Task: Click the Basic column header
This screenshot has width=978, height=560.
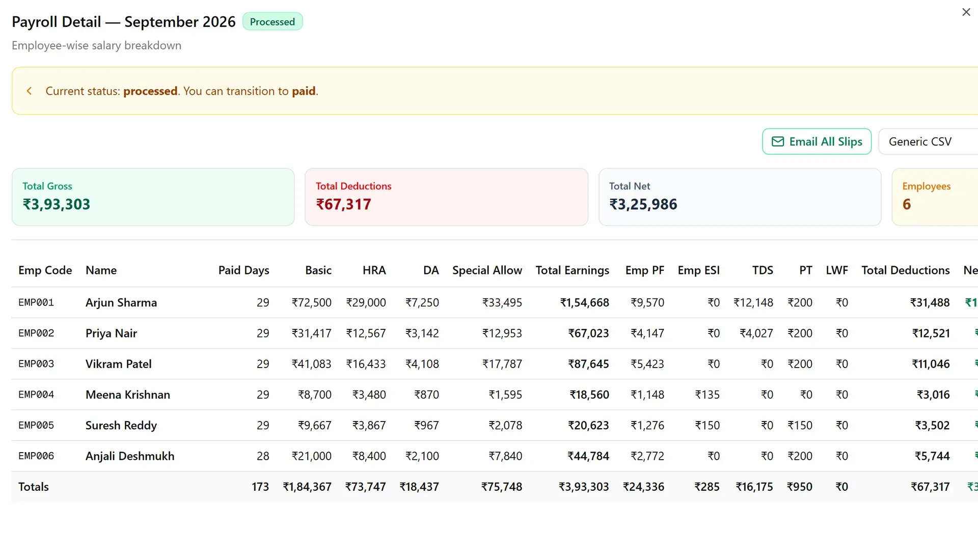Action: click(x=318, y=270)
